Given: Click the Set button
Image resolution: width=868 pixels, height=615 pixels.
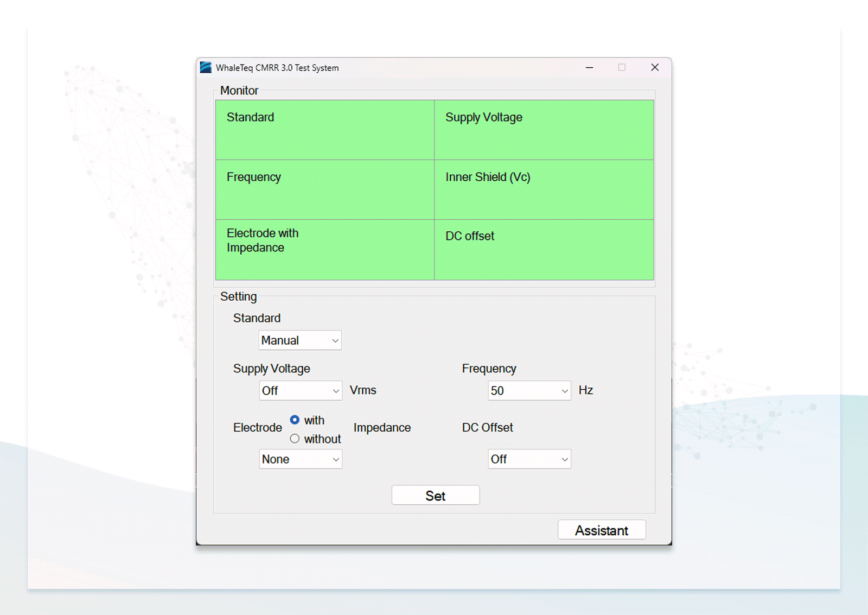Looking at the screenshot, I should [436, 496].
